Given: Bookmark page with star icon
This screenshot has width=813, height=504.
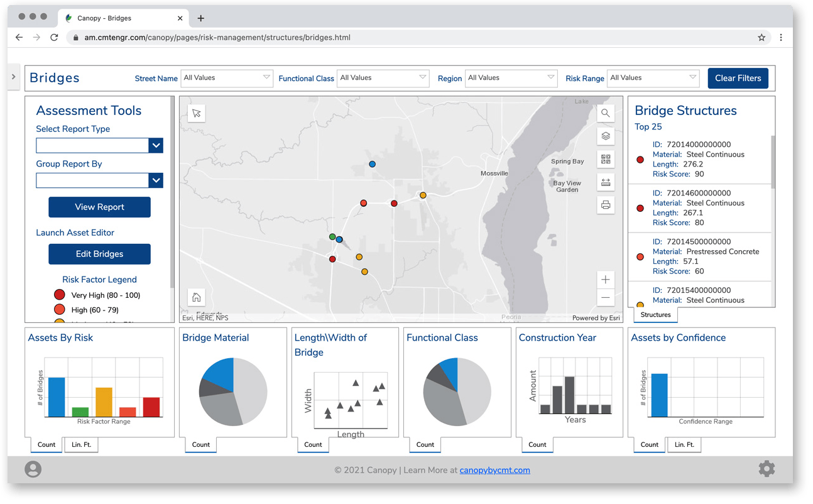Looking at the screenshot, I should point(761,38).
